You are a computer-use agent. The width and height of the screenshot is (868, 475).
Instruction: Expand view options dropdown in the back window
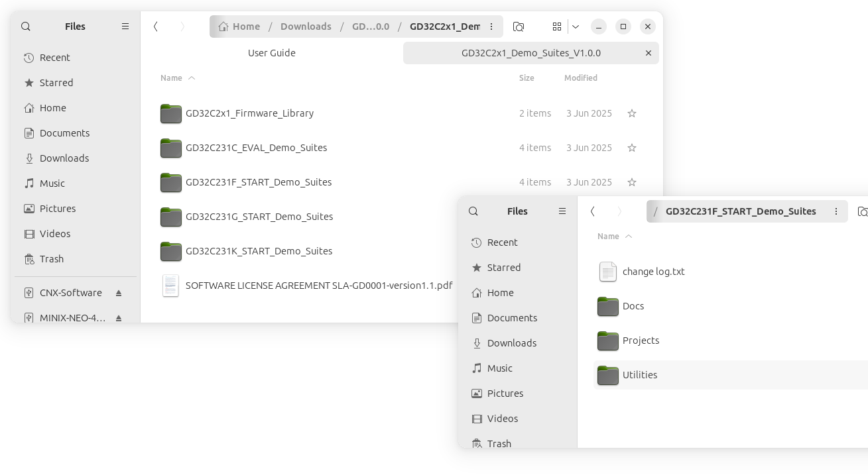pos(576,26)
